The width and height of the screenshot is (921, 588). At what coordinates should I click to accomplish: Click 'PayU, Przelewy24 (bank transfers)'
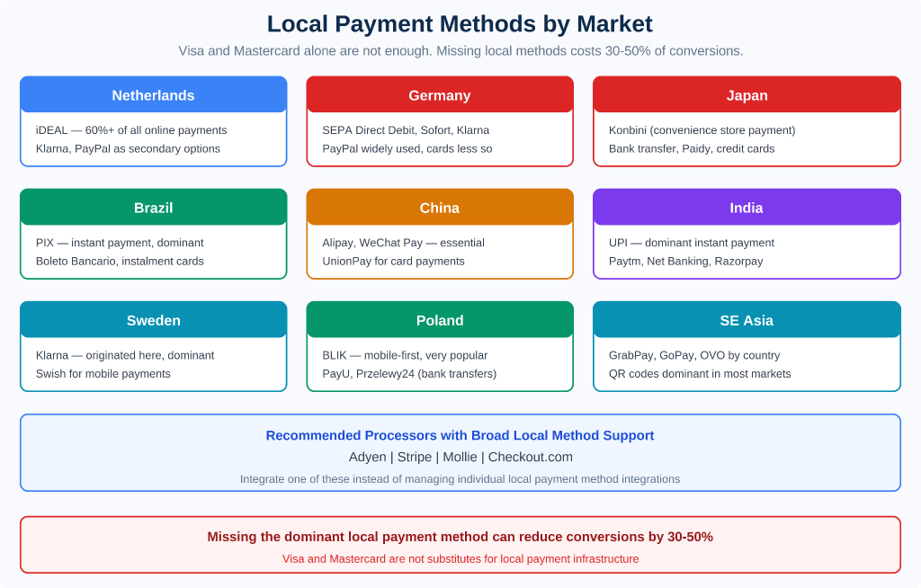[409, 374]
